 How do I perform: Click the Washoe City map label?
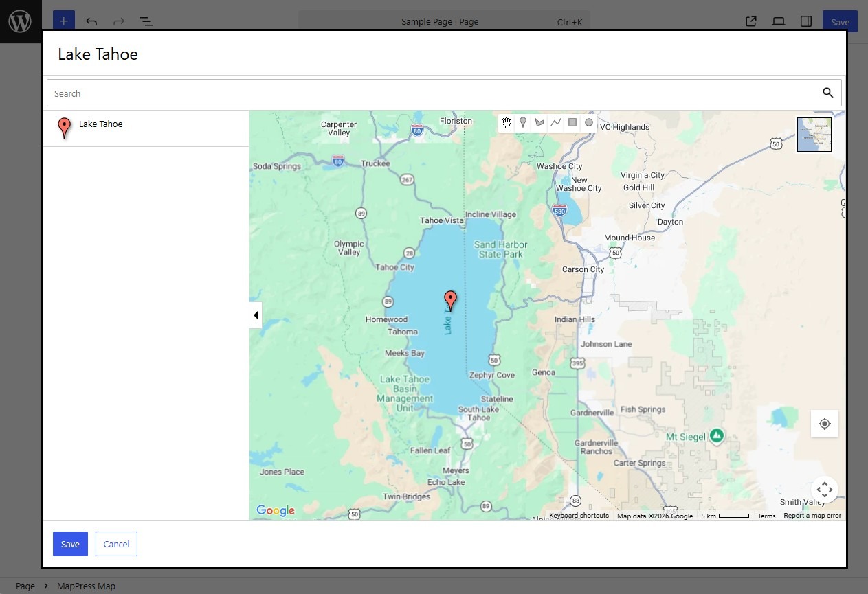559,166
